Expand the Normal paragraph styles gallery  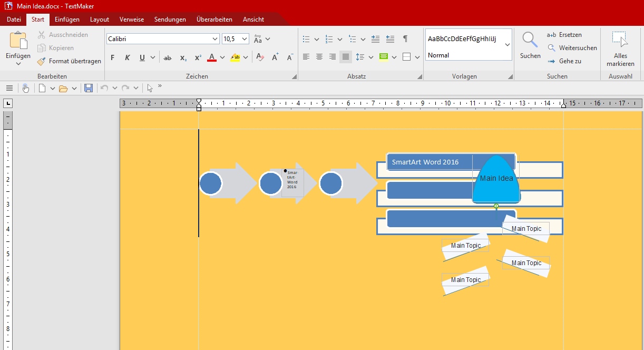508,45
